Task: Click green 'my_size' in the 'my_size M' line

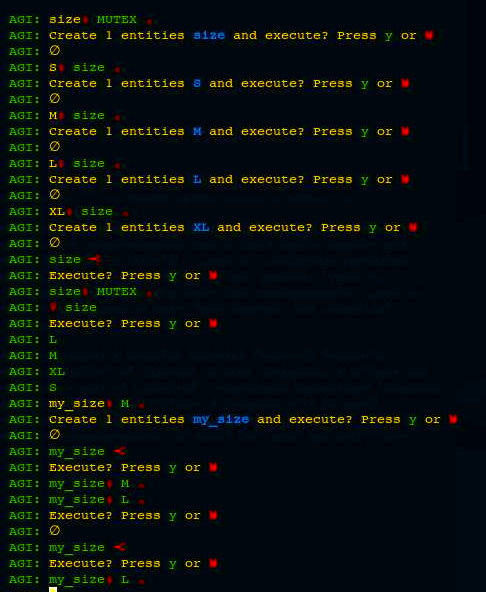Action: coord(77,484)
